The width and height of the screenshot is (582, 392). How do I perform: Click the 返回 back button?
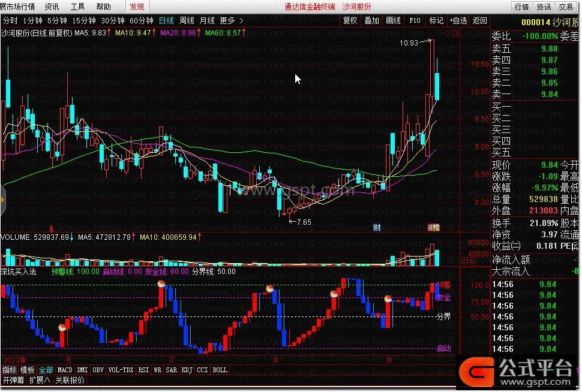tap(479, 21)
